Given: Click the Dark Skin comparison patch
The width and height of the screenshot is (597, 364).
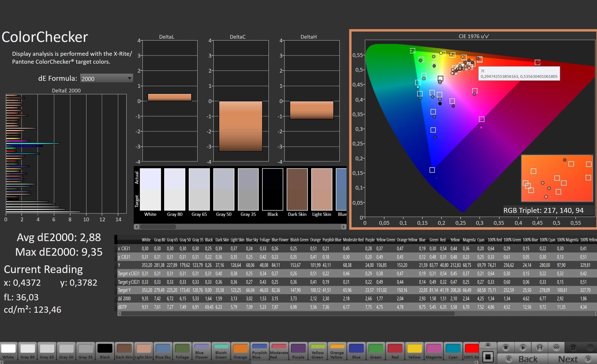Looking at the screenshot, I should (297, 189).
